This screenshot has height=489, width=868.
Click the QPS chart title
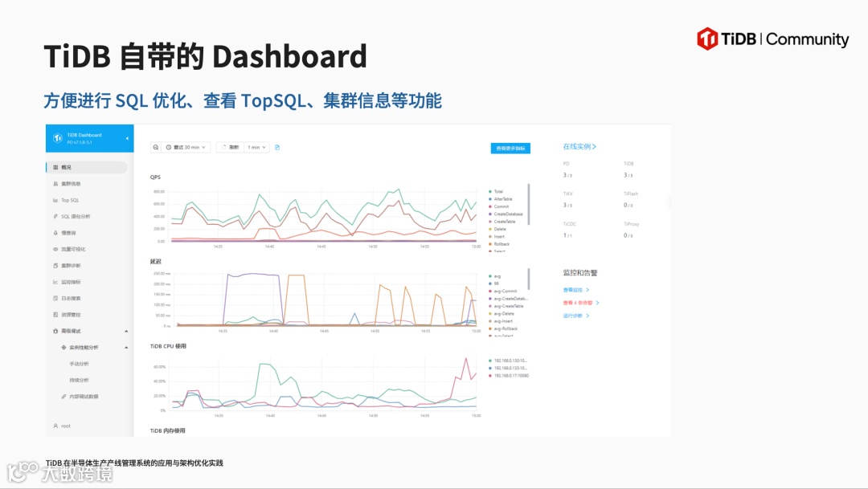tap(155, 177)
